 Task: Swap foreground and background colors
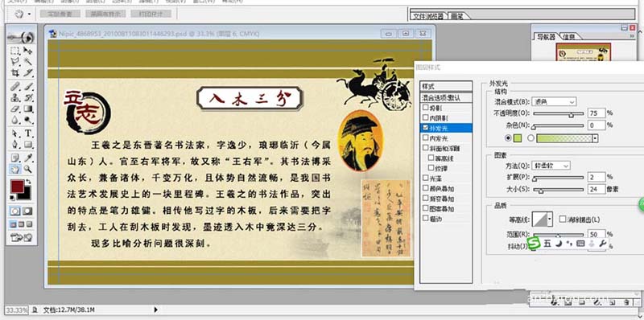point(28,182)
